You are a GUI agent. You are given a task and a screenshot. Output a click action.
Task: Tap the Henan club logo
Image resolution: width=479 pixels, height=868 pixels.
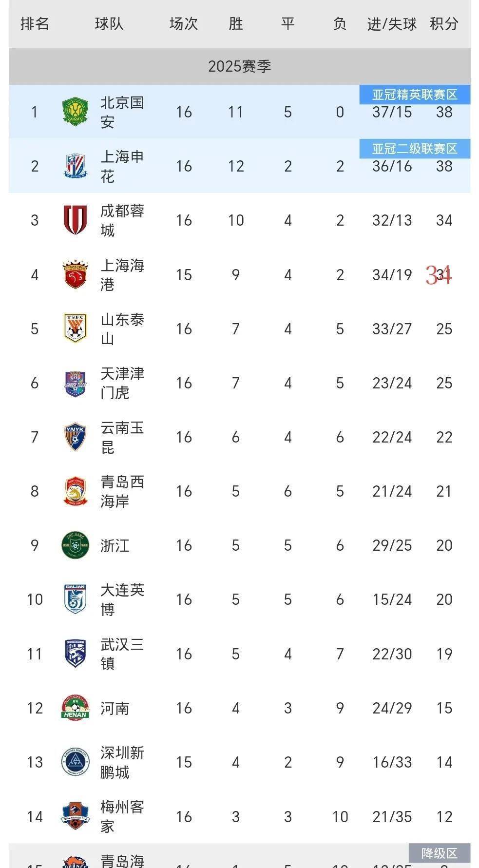pos(75,708)
